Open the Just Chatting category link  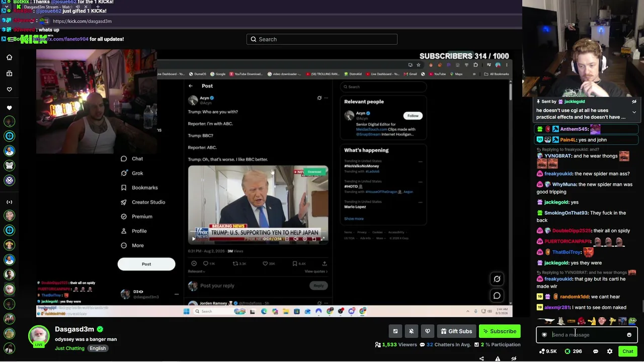pyautogui.click(x=69, y=348)
